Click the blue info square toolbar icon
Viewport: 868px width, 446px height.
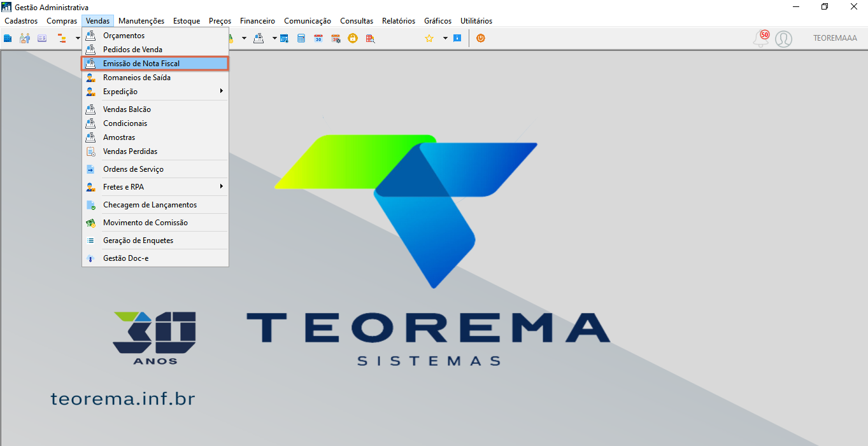tap(457, 38)
